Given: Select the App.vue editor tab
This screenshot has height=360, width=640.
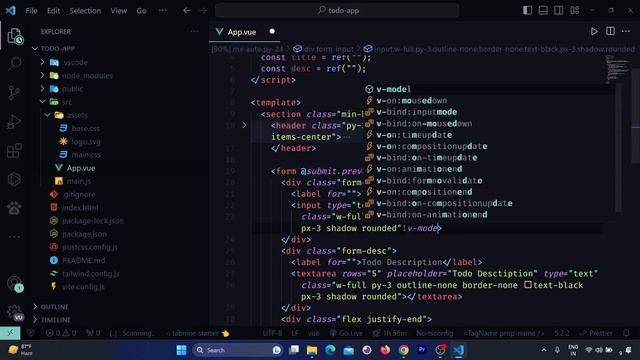Looking at the screenshot, I should [x=244, y=31].
